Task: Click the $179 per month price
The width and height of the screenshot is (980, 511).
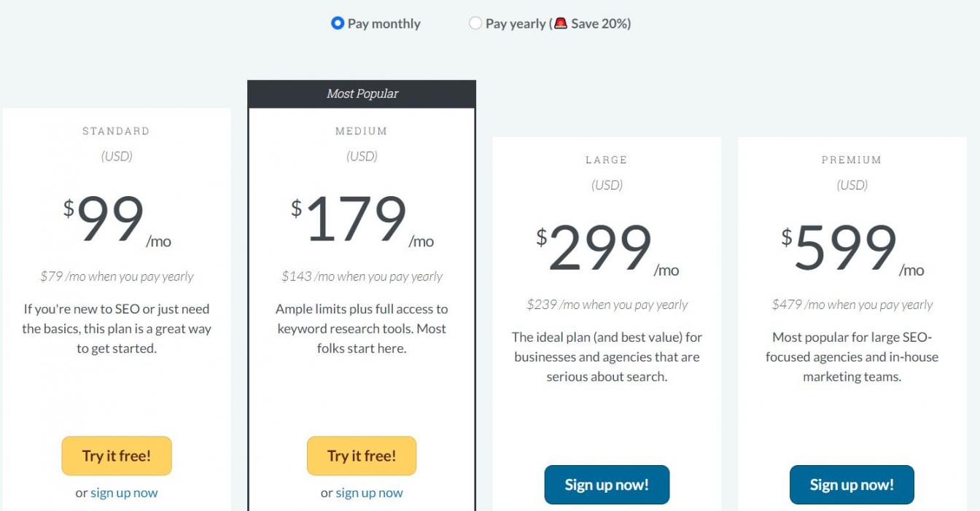Action: 356,219
